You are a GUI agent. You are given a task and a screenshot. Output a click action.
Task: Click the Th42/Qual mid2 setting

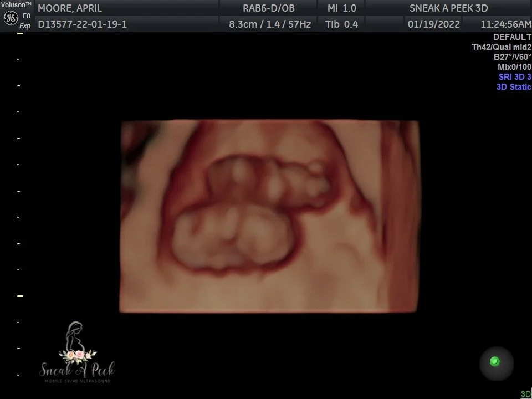(x=502, y=47)
